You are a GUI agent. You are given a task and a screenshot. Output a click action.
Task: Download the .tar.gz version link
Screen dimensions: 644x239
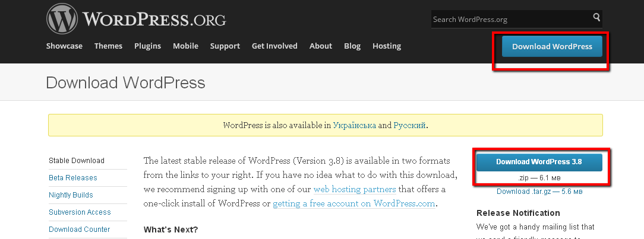click(539, 192)
